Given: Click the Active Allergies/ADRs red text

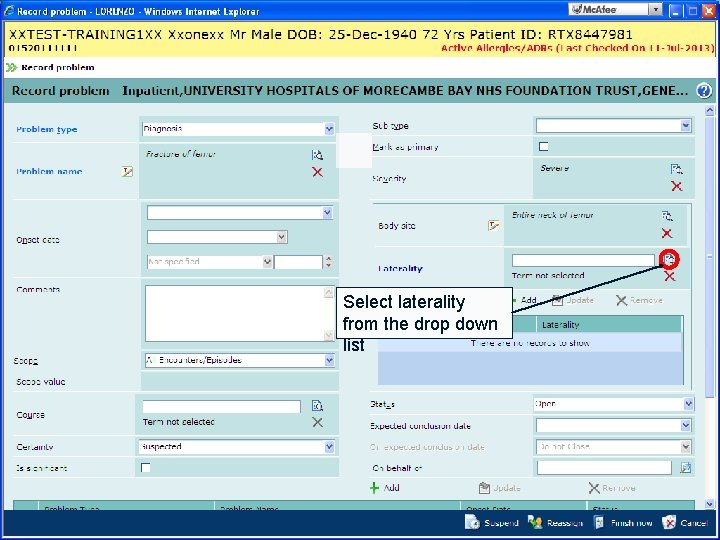Looking at the screenshot, I should point(578,48).
